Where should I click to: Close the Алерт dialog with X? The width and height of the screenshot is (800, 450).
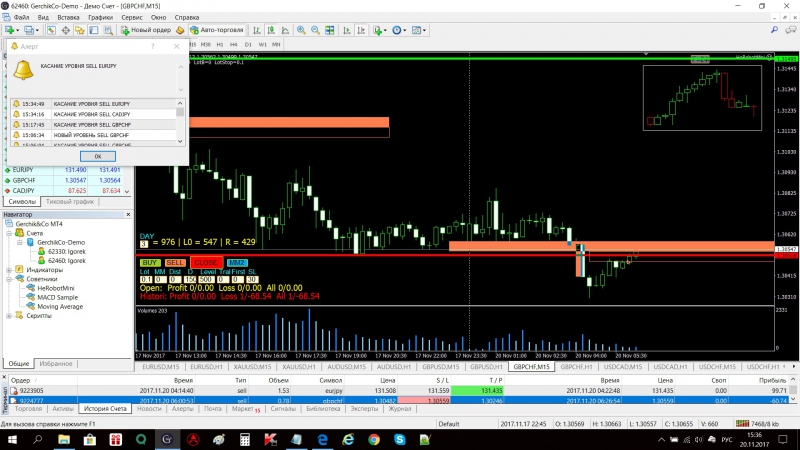coord(177,46)
